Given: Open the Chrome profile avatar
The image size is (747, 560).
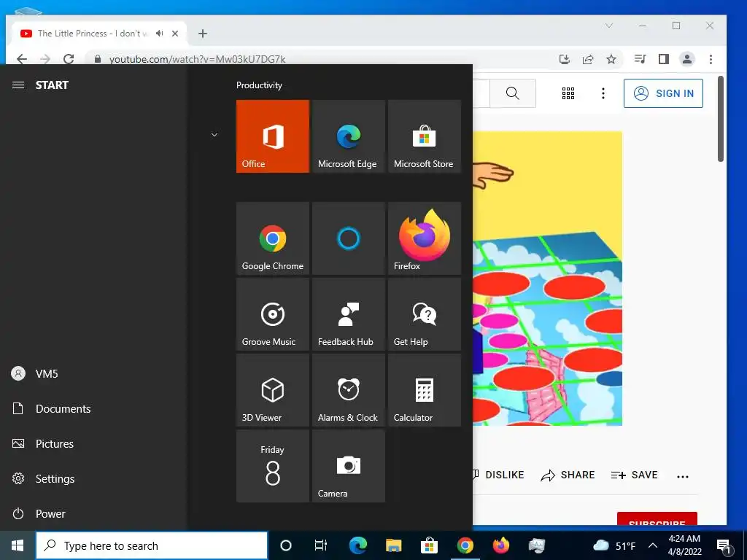Looking at the screenshot, I should click(687, 59).
